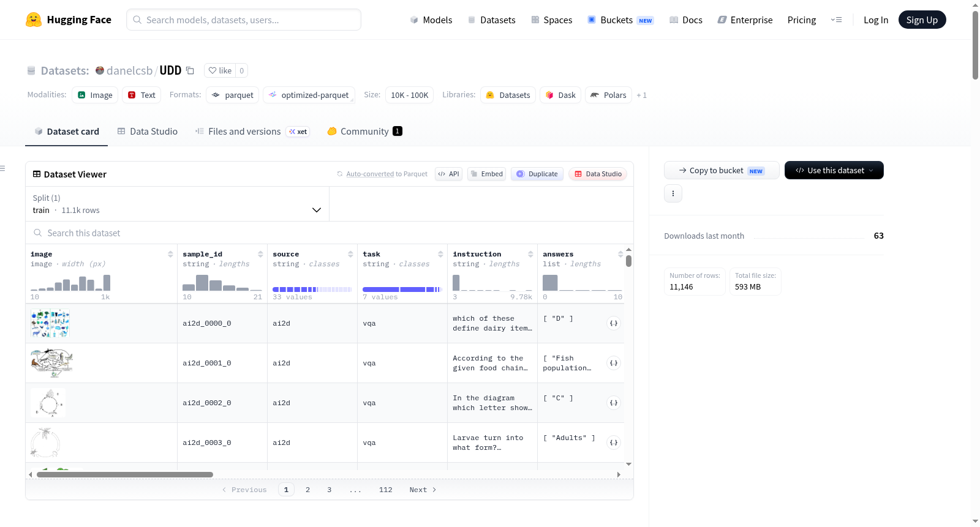Click the Sign Up button
The image size is (980, 527).
922,20
